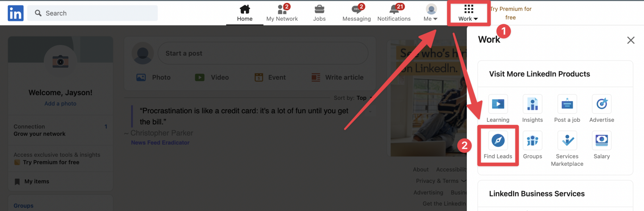Screen dimensions: 644x211
Task: Open My items
Action: coord(32,181)
